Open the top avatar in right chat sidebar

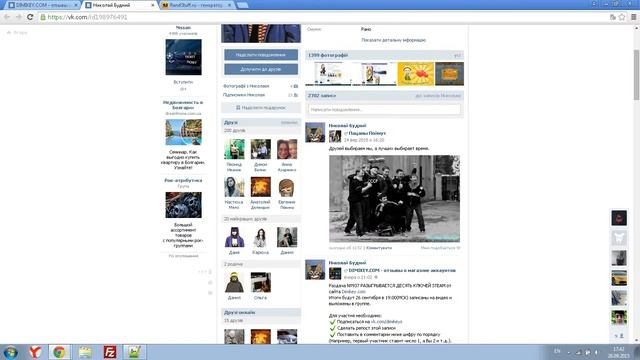[x=619, y=218]
